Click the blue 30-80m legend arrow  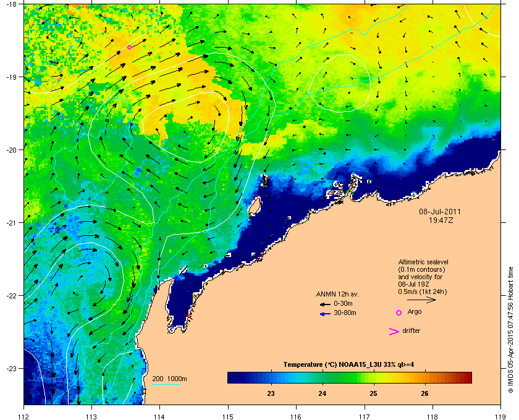pyautogui.click(x=325, y=314)
